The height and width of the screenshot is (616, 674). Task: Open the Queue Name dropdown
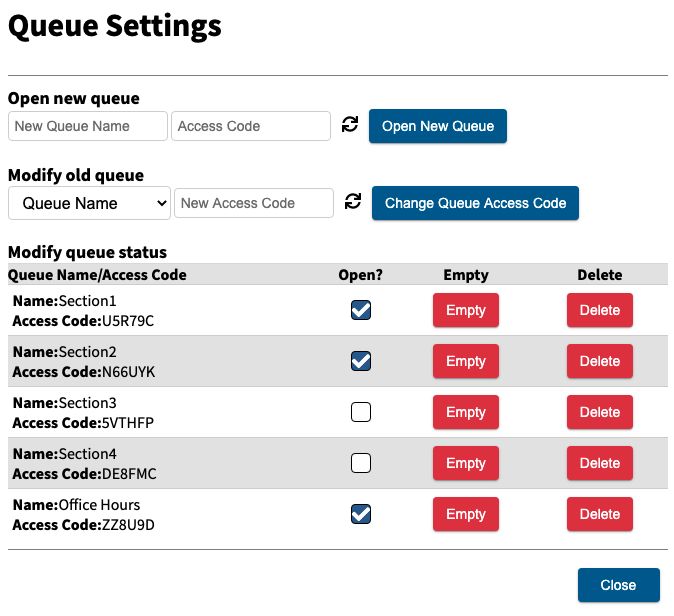pyautogui.click(x=89, y=203)
